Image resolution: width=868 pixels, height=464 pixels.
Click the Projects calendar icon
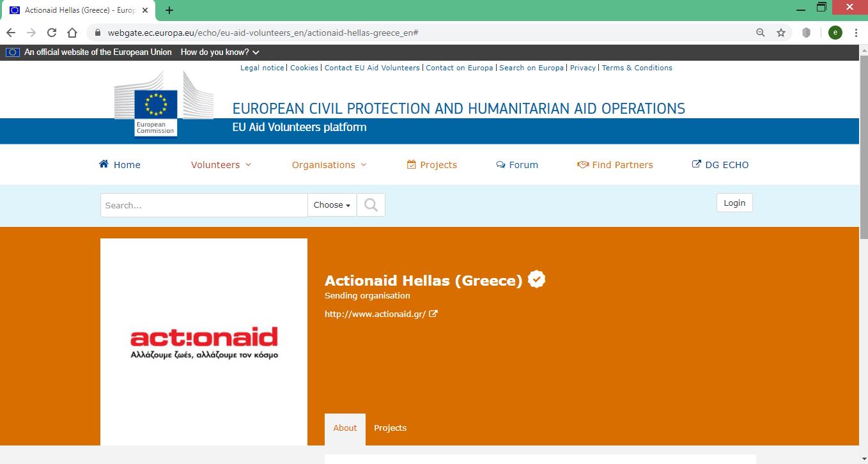tap(412, 164)
